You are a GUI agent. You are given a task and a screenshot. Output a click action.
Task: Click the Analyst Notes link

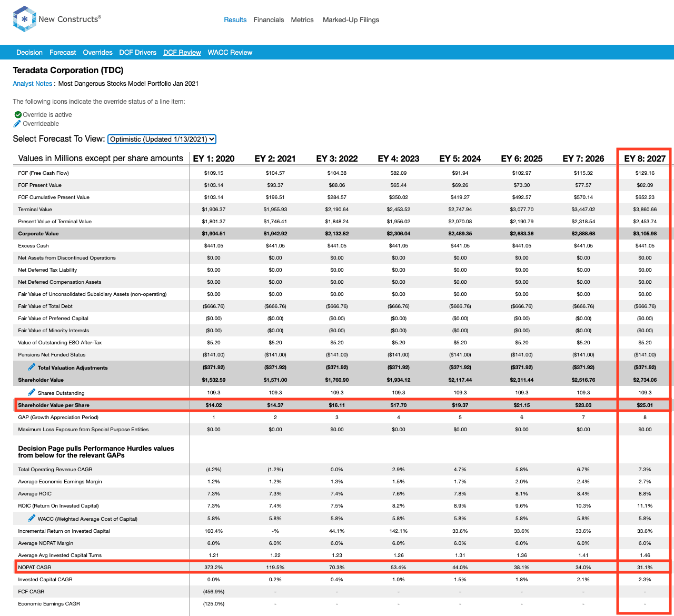tap(33, 84)
